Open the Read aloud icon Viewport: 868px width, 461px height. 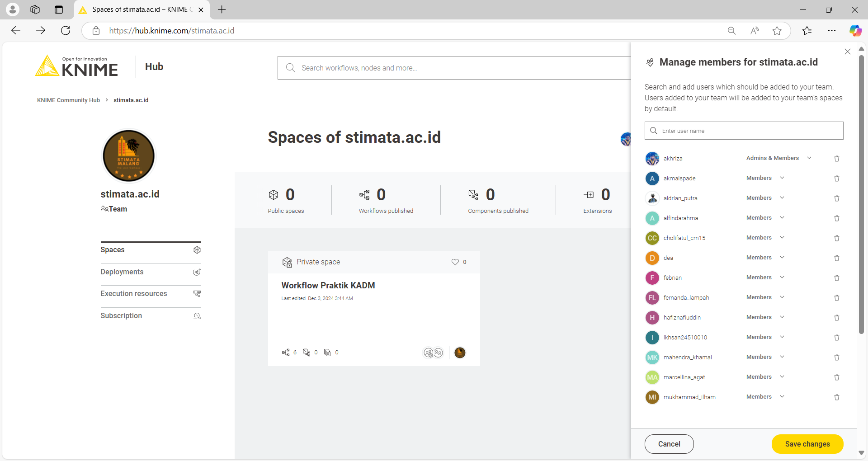[755, 31]
